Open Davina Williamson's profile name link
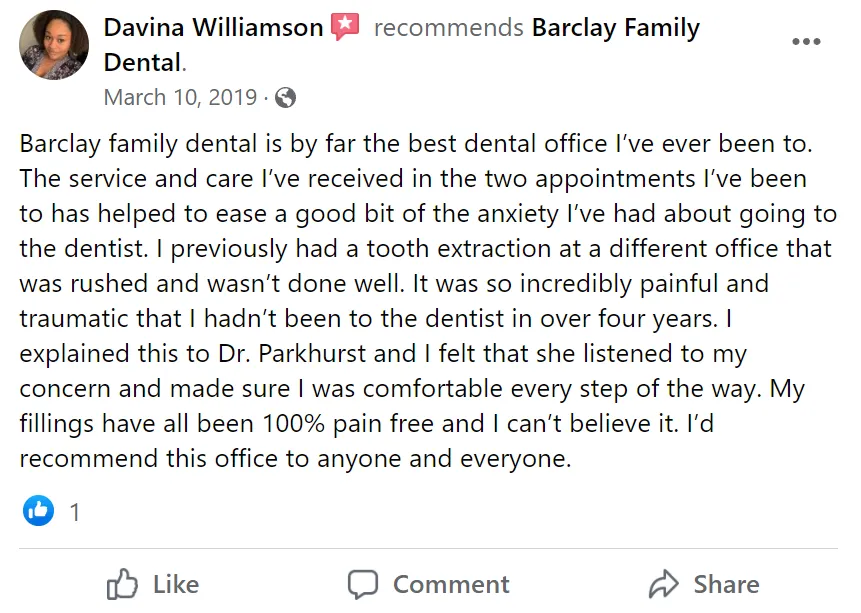 coord(213,28)
